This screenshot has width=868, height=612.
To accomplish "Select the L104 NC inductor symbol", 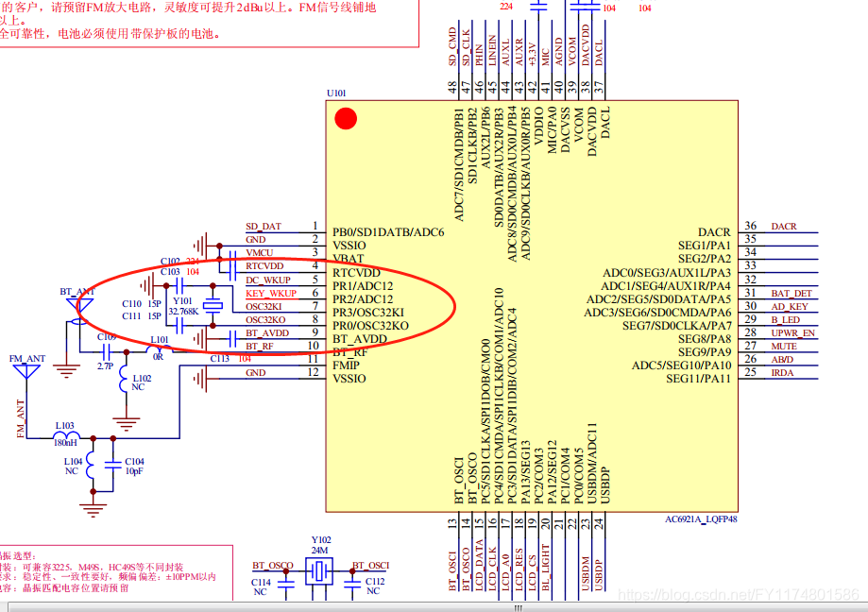I will pos(91,464).
